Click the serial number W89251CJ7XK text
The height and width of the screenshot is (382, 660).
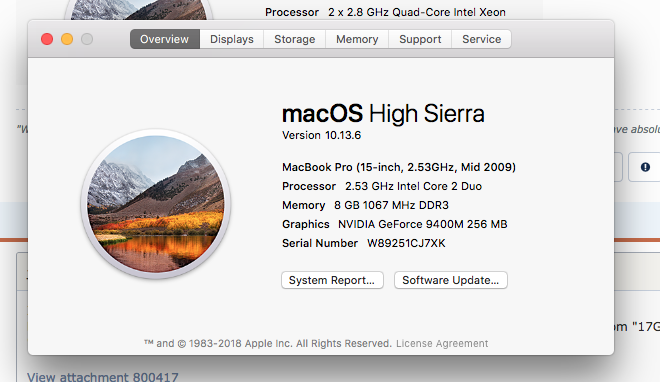pyautogui.click(x=406, y=243)
